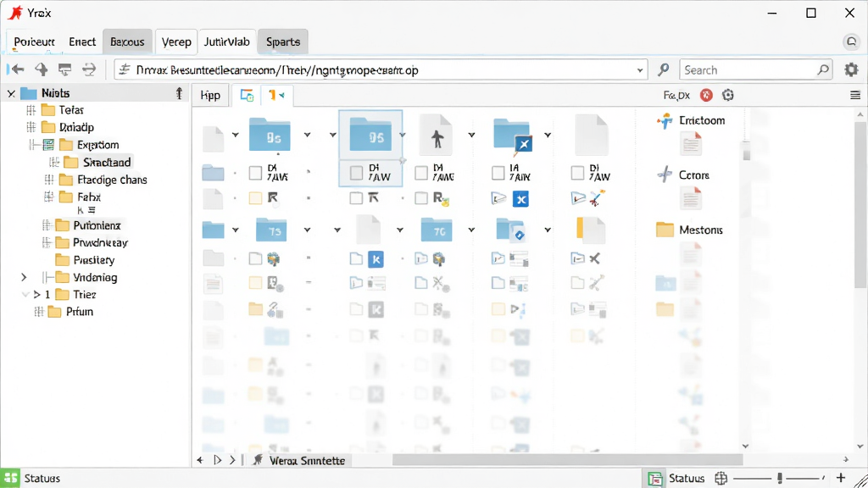Open the Poireurt menu
Image resolution: width=868 pixels, height=488 pixels.
(34, 42)
